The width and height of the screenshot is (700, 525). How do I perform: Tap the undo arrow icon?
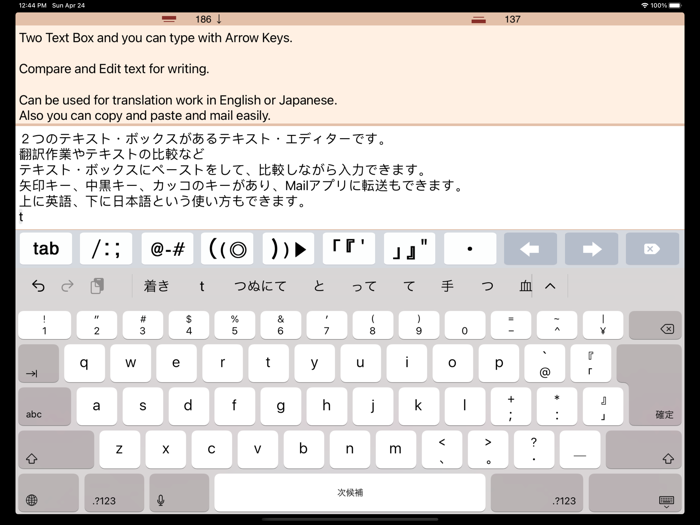(x=38, y=286)
